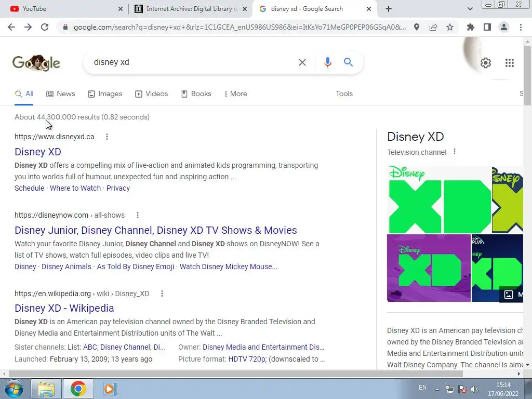Viewport: 532px width, 399px height.
Task: Click the right arrow of horizontal scrollbar
Action: pos(519,374)
